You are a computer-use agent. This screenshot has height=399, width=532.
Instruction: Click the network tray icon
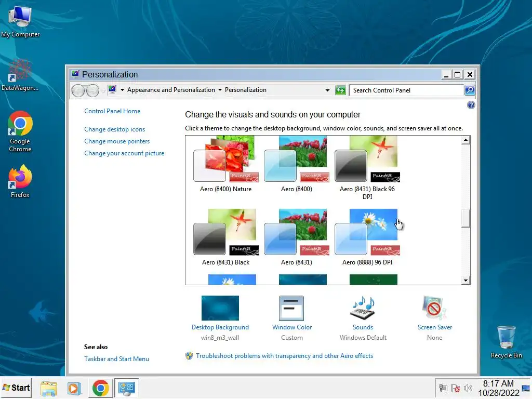coord(443,388)
